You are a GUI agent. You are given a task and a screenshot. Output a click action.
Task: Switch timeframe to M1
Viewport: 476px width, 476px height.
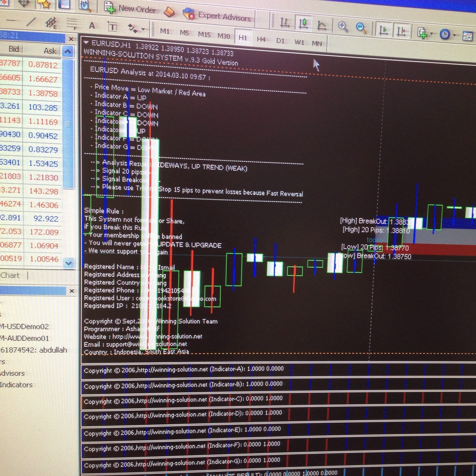point(165,31)
